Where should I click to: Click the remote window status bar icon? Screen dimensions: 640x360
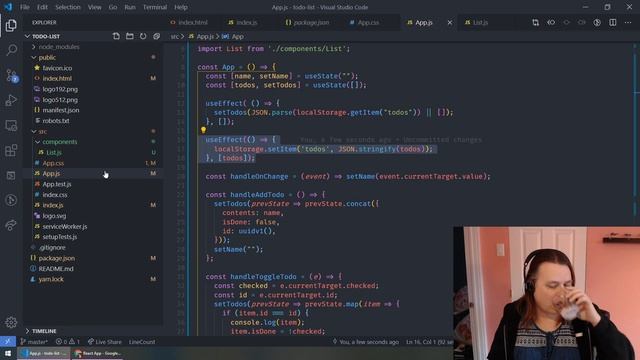click(8, 342)
